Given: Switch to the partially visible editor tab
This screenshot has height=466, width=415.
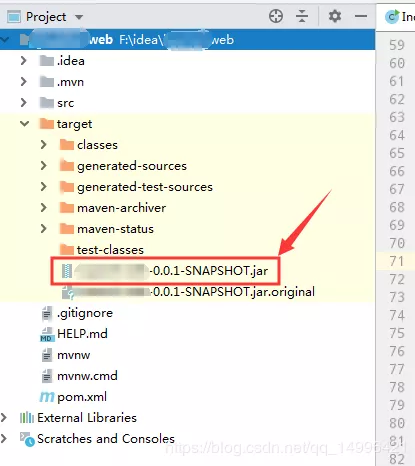Looking at the screenshot, I should [x=396, y=16].
